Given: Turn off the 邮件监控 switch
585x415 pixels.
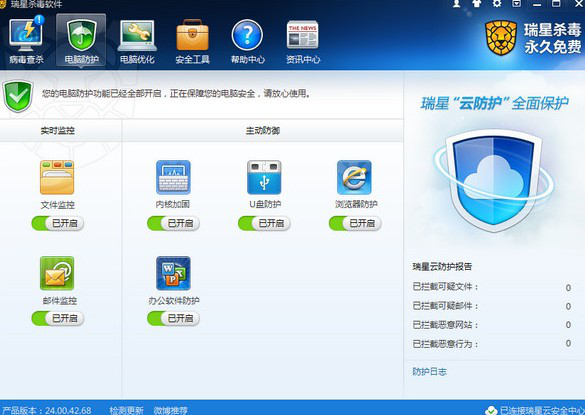Looking at the screenshot, I should [58, 318].
